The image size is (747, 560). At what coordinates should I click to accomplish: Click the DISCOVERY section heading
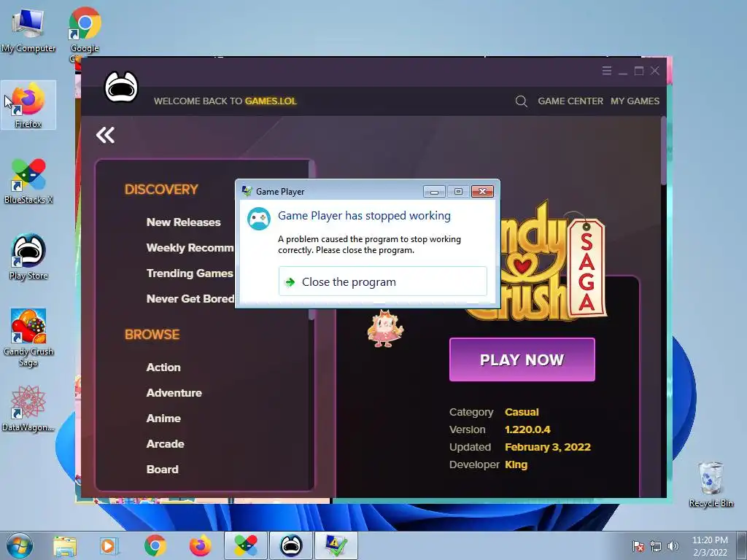tap(161, 190)
